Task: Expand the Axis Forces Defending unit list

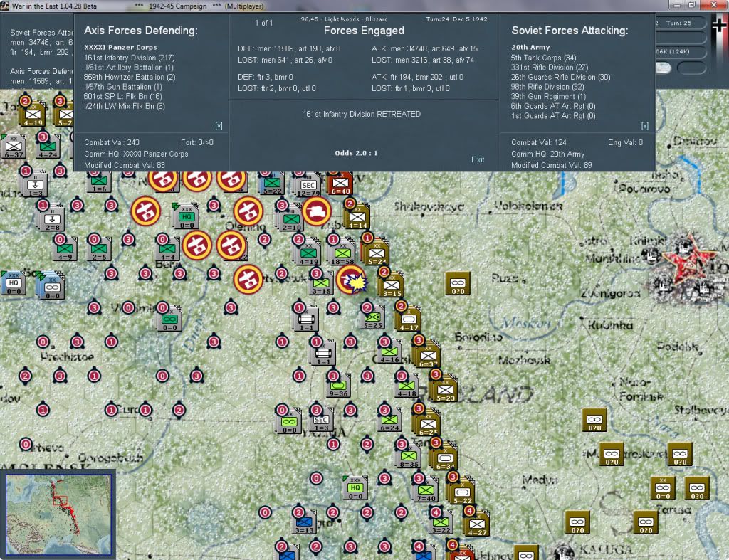Action: [219, 126]
